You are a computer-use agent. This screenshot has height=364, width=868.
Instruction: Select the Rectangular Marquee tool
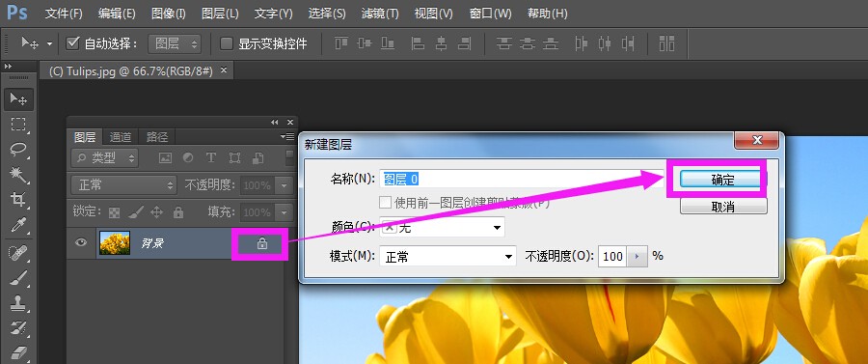click(x=19, y=125)
